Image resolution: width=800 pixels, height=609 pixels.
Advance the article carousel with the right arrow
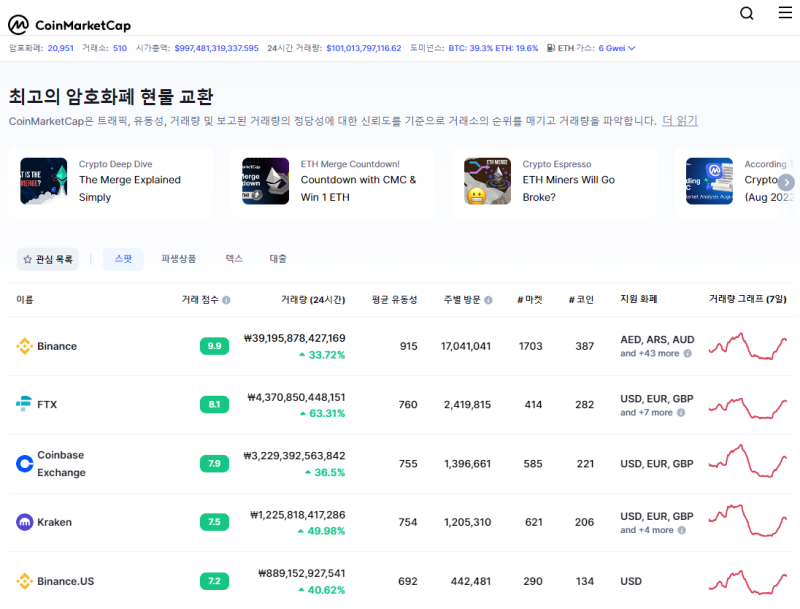(786, 182)
